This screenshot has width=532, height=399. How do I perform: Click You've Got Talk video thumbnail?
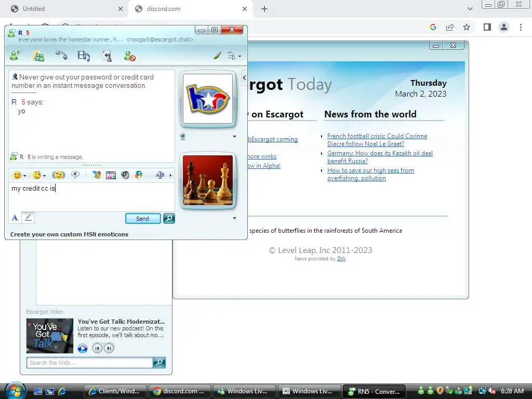(50, 336)
